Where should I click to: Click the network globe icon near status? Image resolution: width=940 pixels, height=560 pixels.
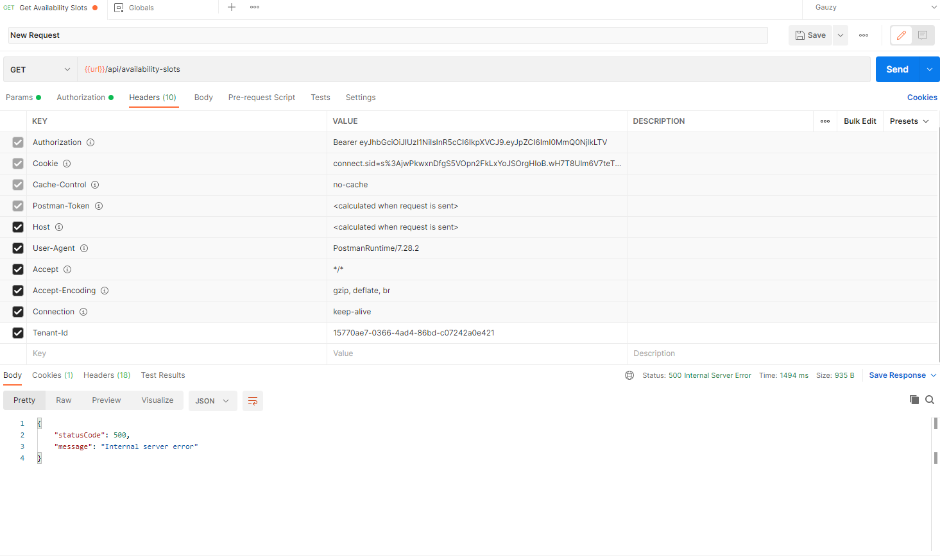tap(629, 375)
